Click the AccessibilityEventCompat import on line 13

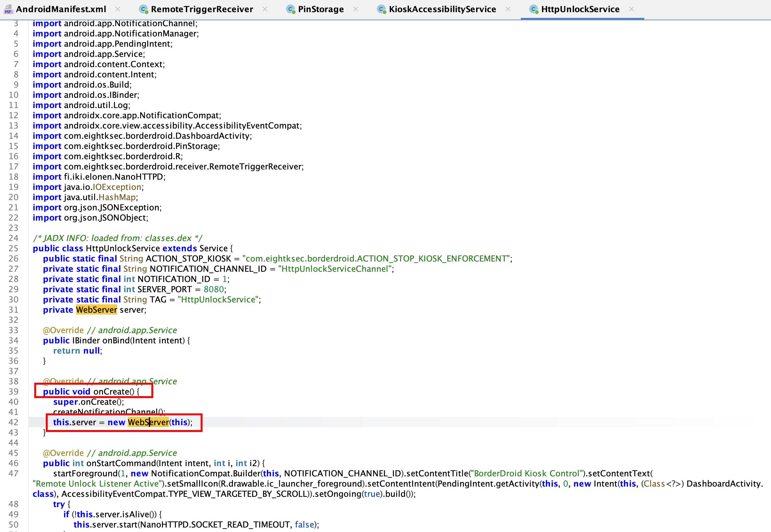pyautogui.click(x=167, y=126)
